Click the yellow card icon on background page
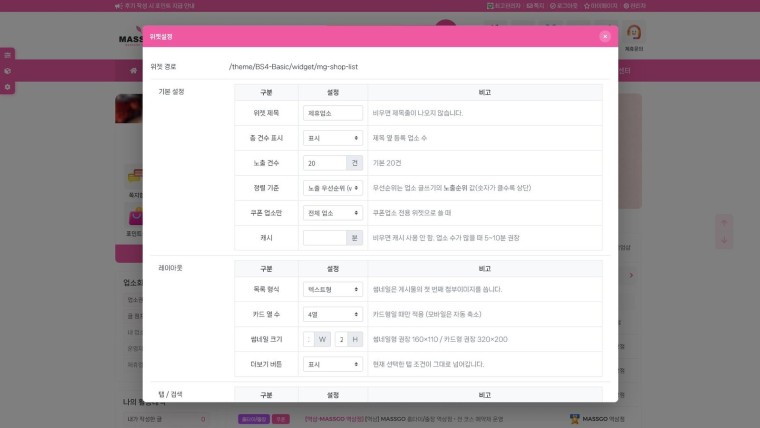Screen dimensions: 760x428 point(135,175)
